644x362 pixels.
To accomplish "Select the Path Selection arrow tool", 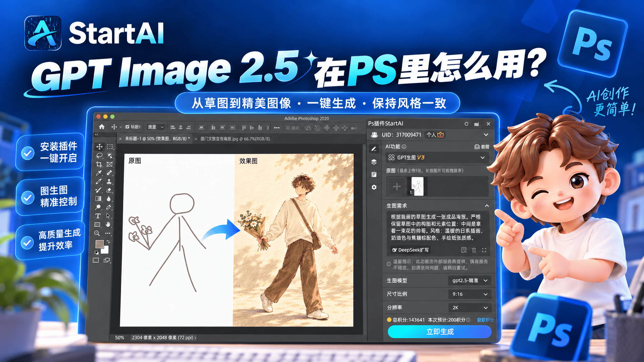I will pos(108,216).
